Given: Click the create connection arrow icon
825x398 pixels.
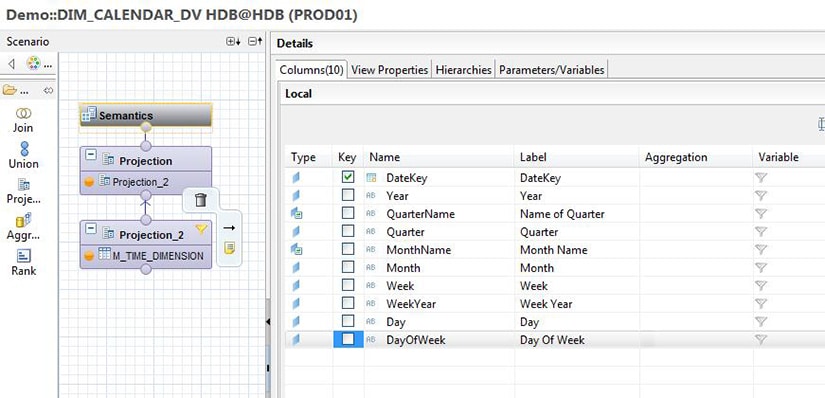Looking at the screenshot, I should click(229, 228).
